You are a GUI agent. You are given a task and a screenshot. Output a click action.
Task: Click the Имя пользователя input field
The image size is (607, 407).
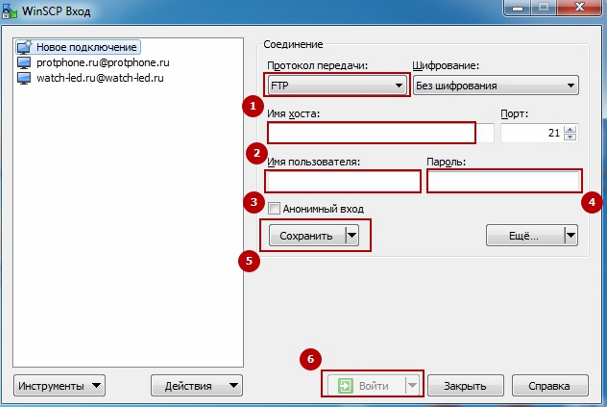(x=342, y=181)
